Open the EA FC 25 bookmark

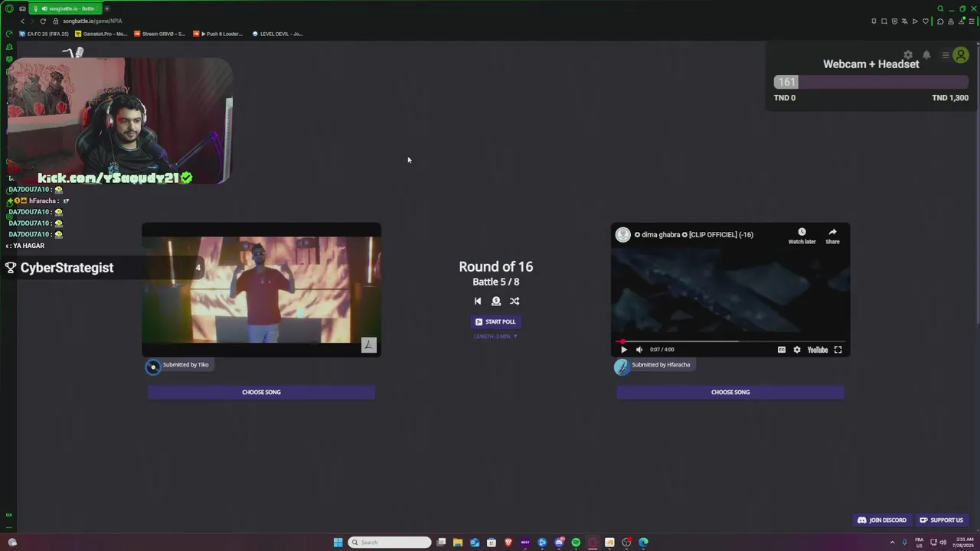point(44,34)
